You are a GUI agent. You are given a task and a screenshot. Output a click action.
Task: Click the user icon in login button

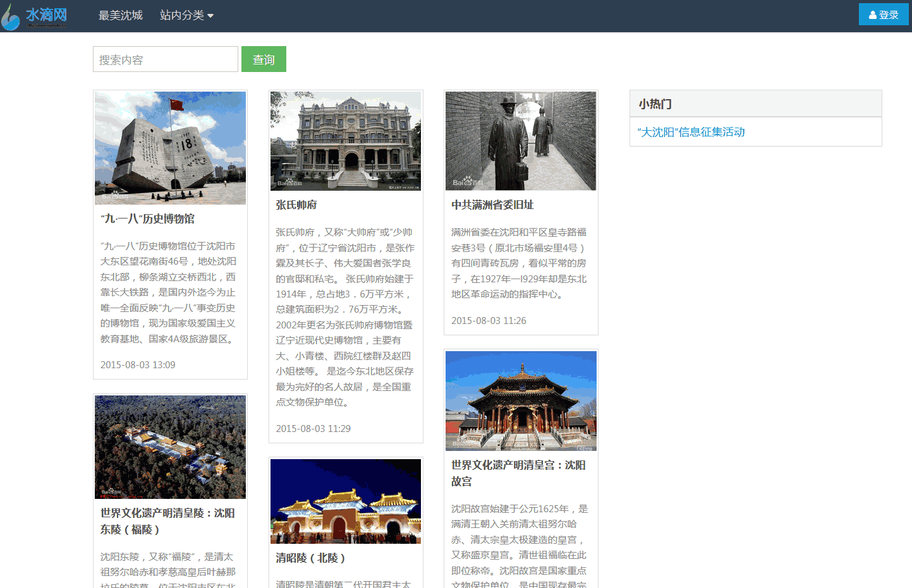click(873, 15)
